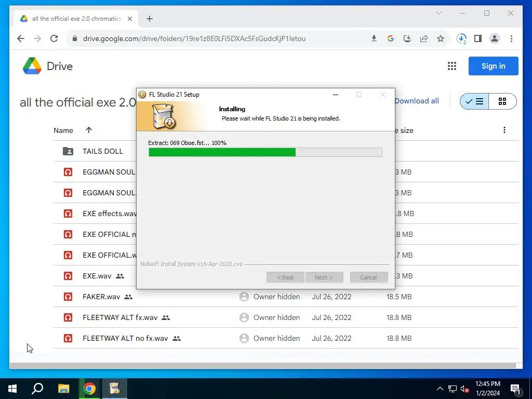Viewport: 532px width, 399px height.
Task: Click the muted volume tray icon
Action: [x=464, y=389]
